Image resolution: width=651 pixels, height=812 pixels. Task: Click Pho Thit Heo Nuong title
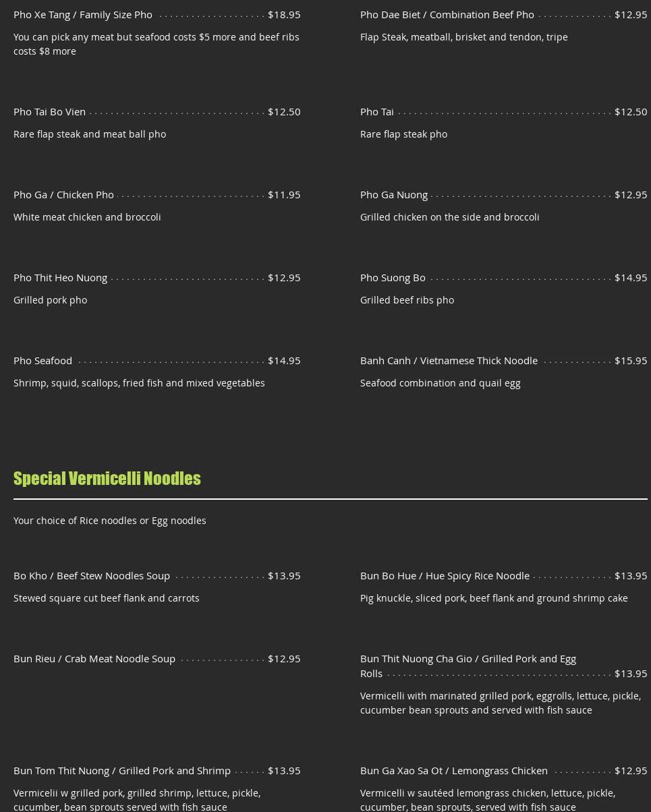click(60, 277)
